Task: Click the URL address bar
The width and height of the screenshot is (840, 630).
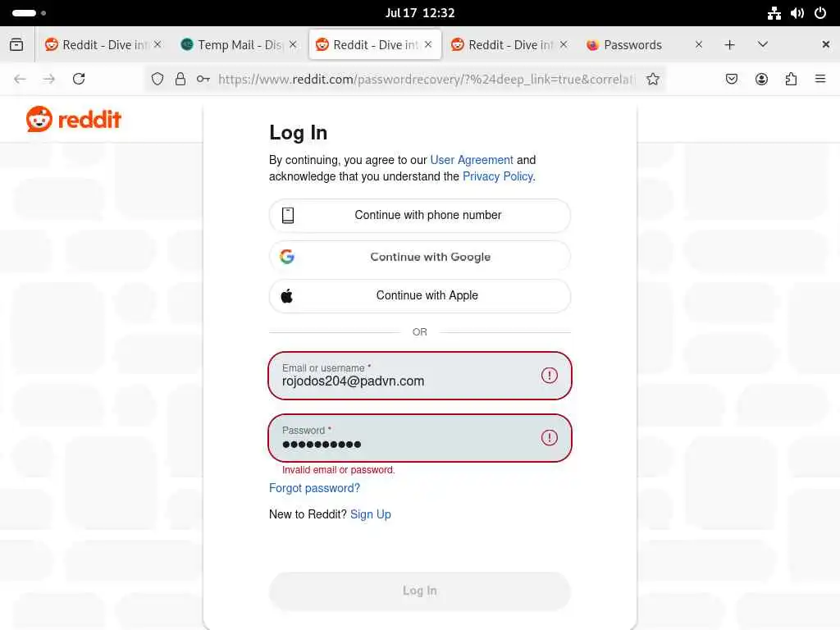Action: tap(426, 80)
